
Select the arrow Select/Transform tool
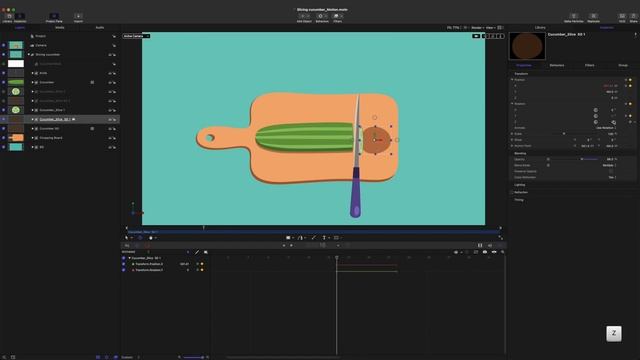127,238
